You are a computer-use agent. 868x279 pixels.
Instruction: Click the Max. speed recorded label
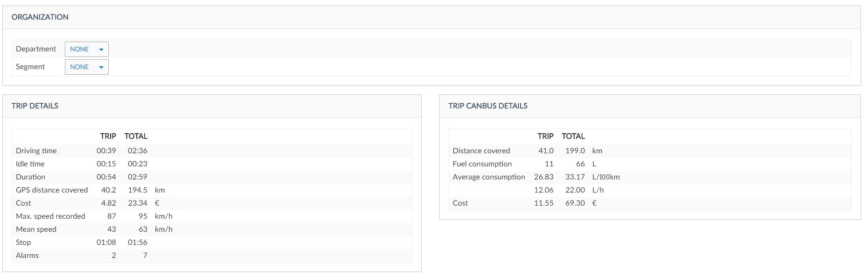click(x=50, y=216)
